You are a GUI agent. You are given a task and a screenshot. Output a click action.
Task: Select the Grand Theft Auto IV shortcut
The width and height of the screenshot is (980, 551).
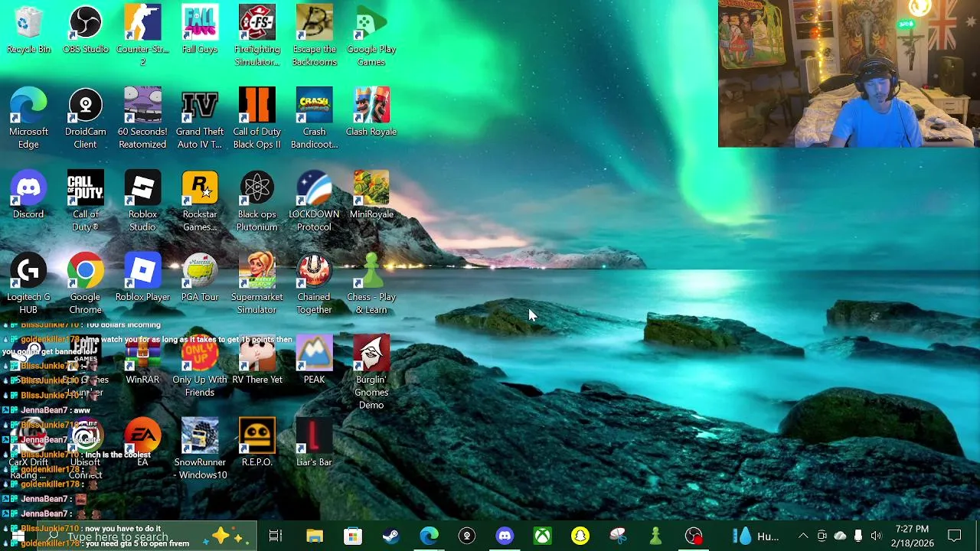click(x=200, y=119)
